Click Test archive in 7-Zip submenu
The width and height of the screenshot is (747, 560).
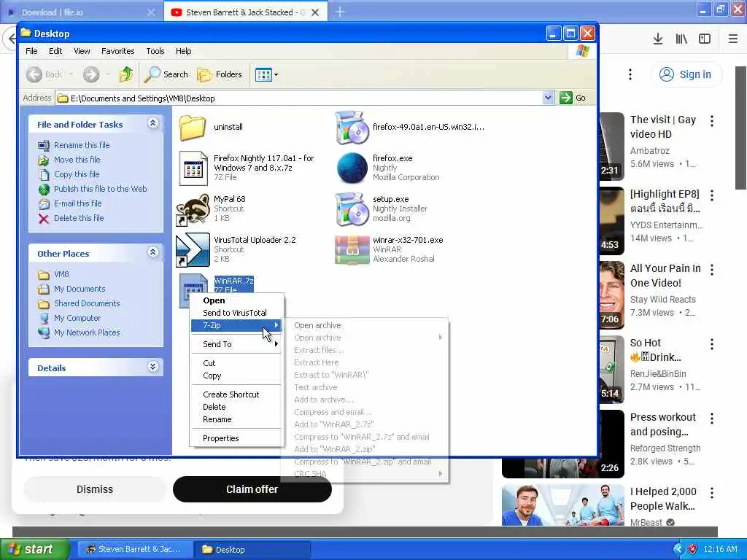point(365,387)
